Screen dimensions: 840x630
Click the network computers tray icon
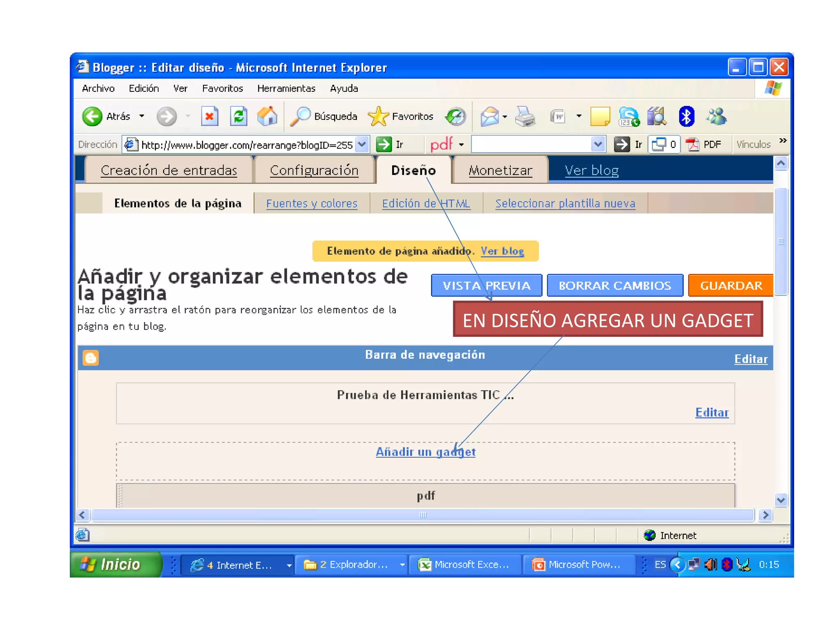point(694,565)
